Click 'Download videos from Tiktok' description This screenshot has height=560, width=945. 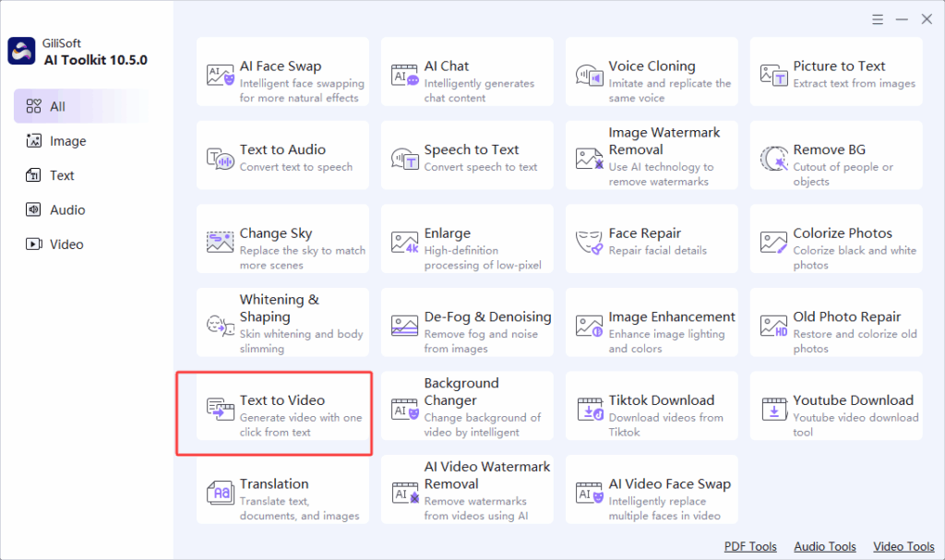point(665,424)
